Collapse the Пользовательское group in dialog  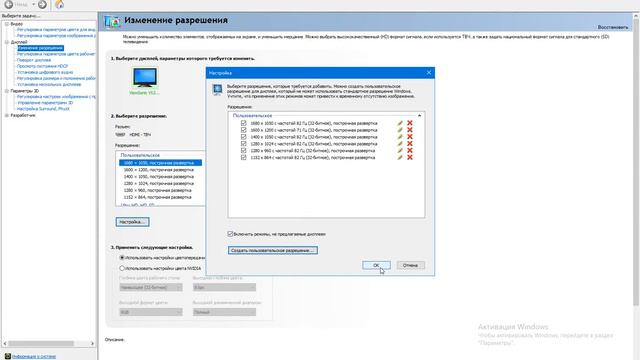pyautogui.click(x=419, y=116)
